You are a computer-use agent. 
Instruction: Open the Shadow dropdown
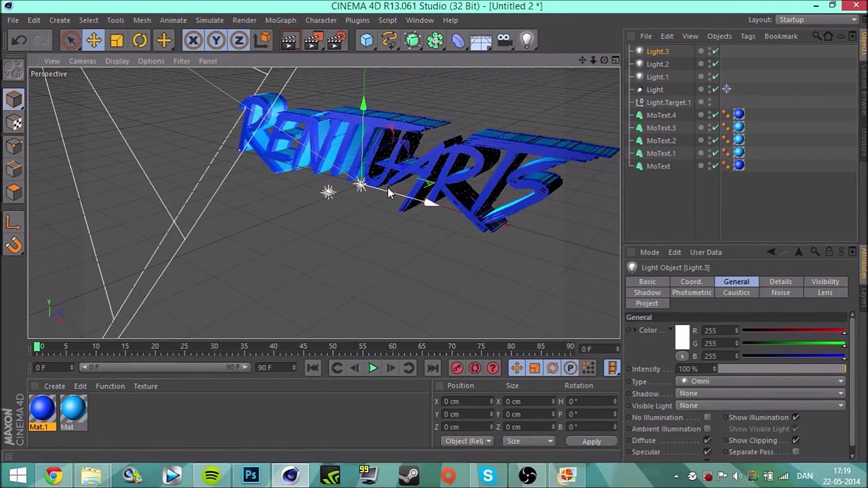(761, 393)
